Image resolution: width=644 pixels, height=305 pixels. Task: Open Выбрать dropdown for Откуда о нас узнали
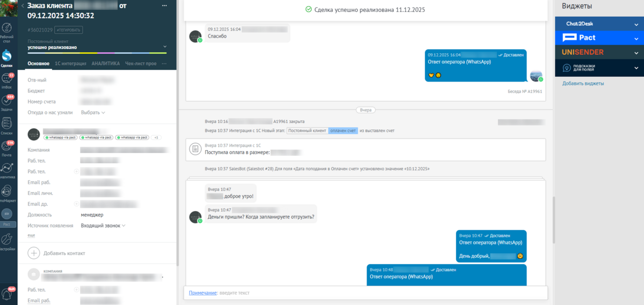(x=93, y=113)
